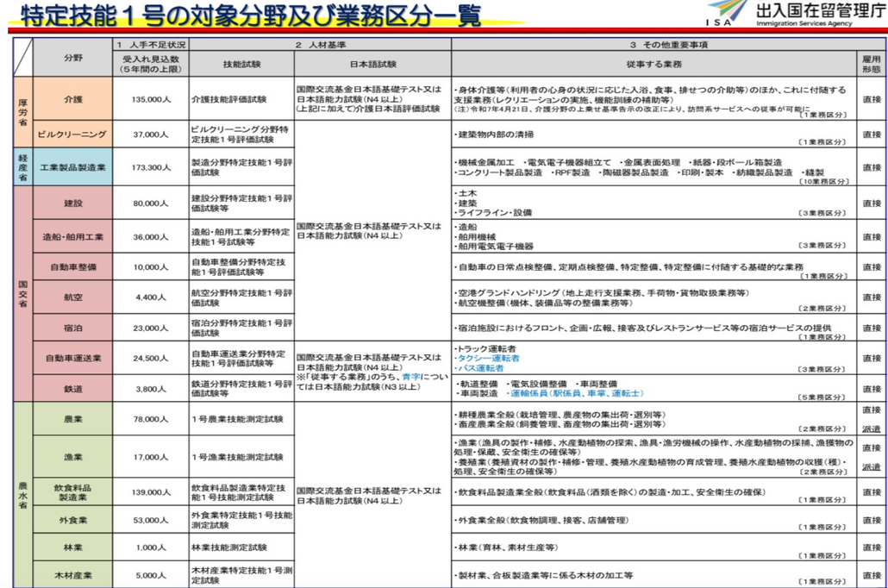888x588 pixels.
Task: Click the Immigration Services Agency caption
Action: pos(804,24)
